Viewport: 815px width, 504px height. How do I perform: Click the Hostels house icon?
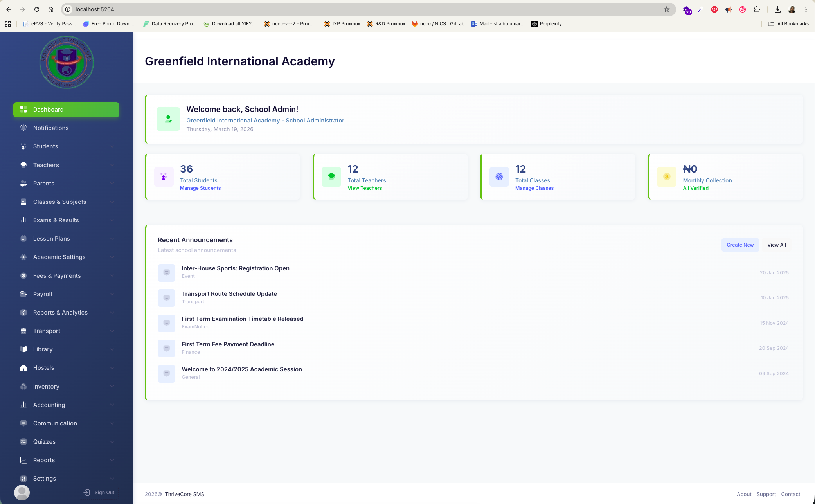23,368
